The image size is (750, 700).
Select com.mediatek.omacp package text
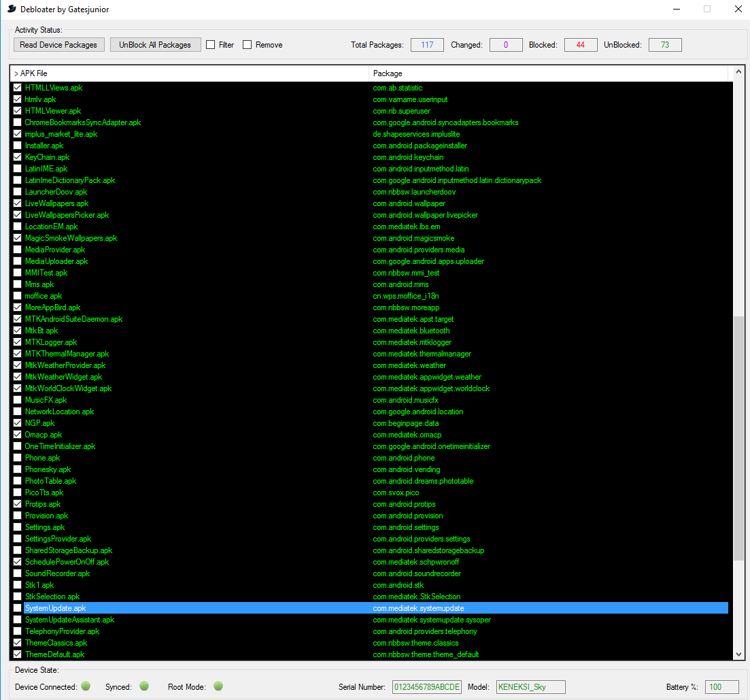tap(407, 435)
